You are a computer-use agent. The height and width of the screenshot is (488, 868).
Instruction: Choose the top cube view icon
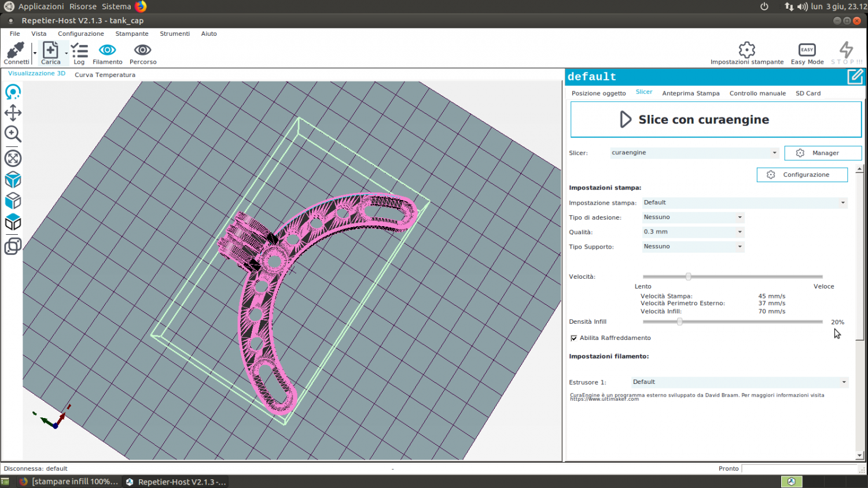[13, 222]
